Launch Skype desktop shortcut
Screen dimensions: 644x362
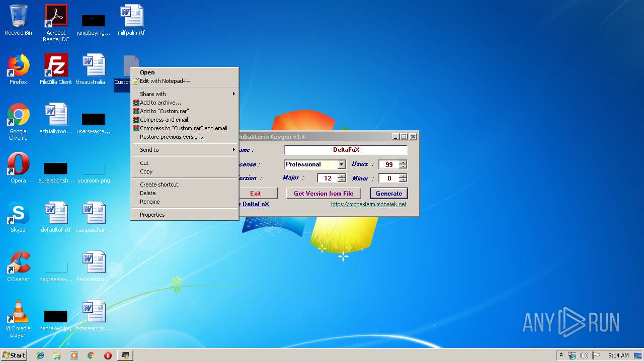18,217
